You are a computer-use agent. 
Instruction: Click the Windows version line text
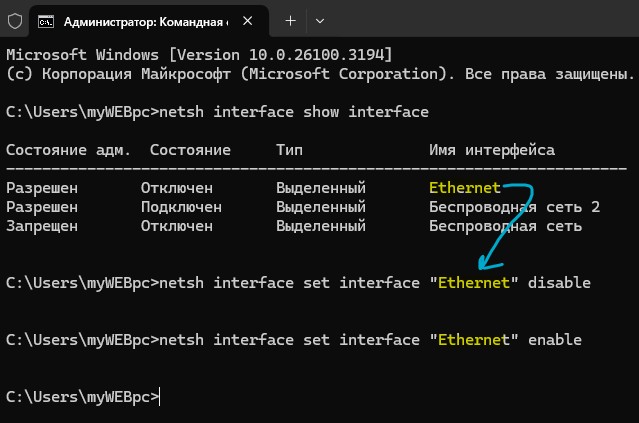(x=199, y=55)
